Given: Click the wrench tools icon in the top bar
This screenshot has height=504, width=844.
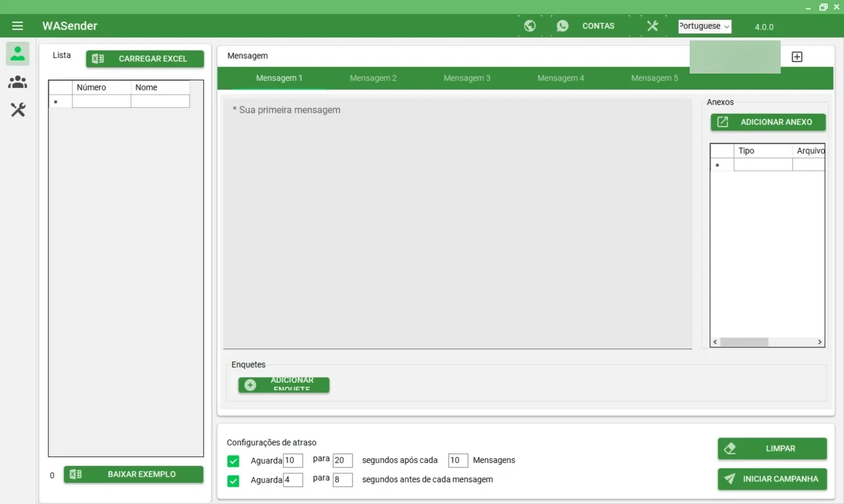Looking at the screenshot, I should pyautogui.click(x=652, y=26).
